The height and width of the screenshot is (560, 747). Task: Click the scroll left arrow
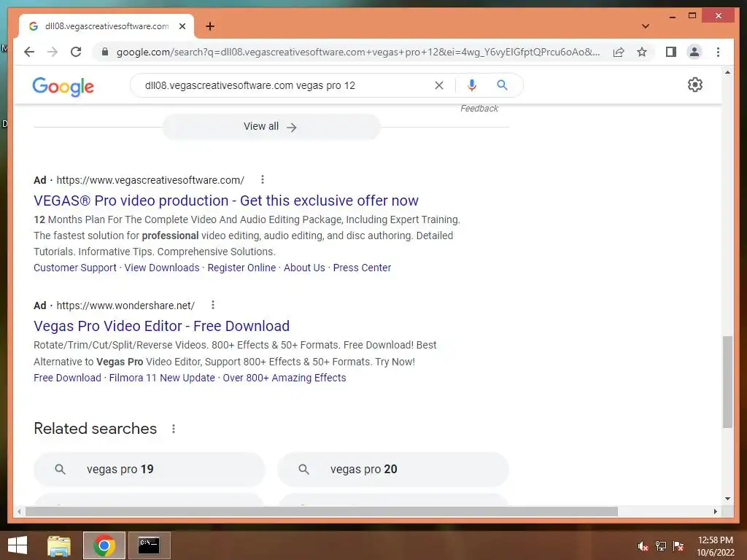(x=19, y=511)
